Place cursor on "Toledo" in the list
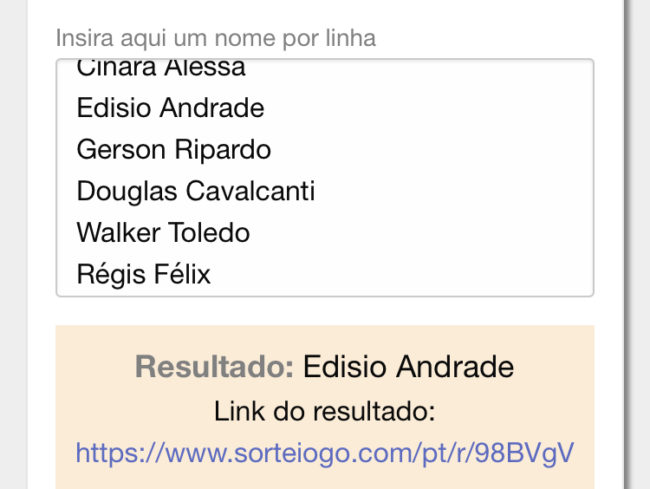Viewport: 650px width, 489px height. 210,233
